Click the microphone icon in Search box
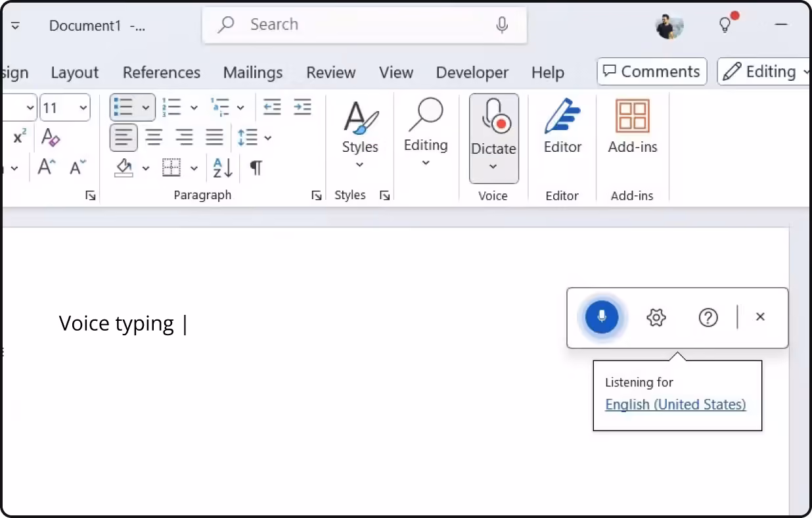Screen dimensions: 812x518 click(502, 25)
